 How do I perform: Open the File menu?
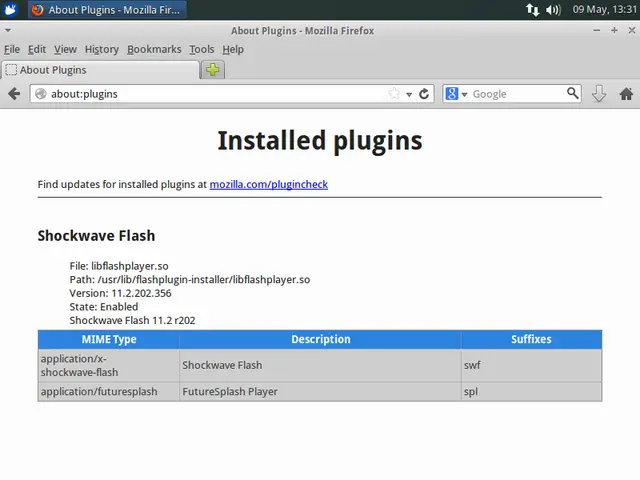click(12, 49)
